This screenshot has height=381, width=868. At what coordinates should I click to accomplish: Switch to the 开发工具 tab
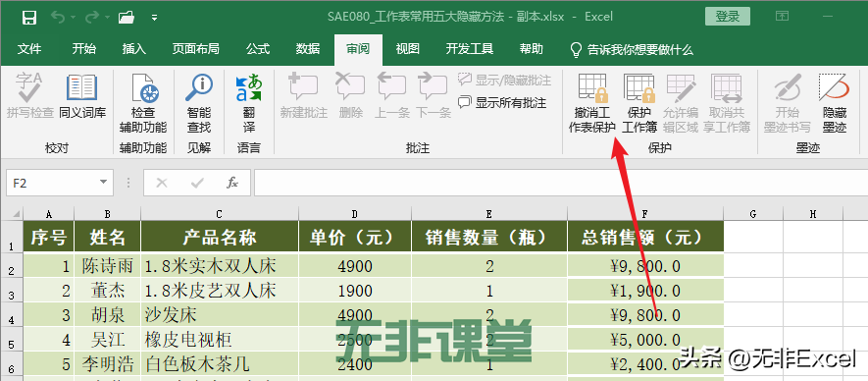470,49
